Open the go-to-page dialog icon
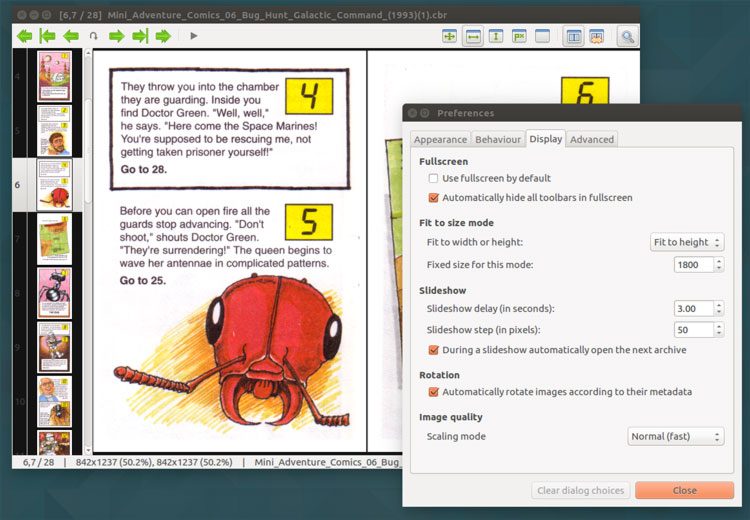The height and width of the screenshot is (520, 750). (94, 36)
